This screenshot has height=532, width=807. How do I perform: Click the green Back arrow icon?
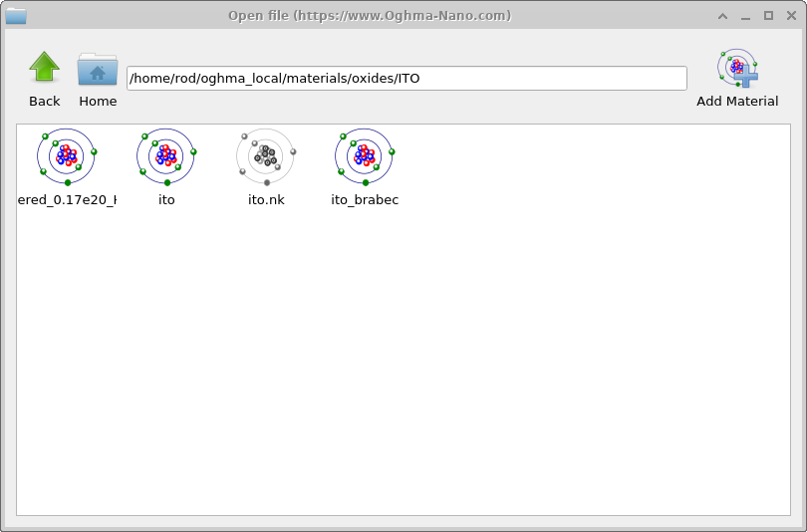pos(44,67)
